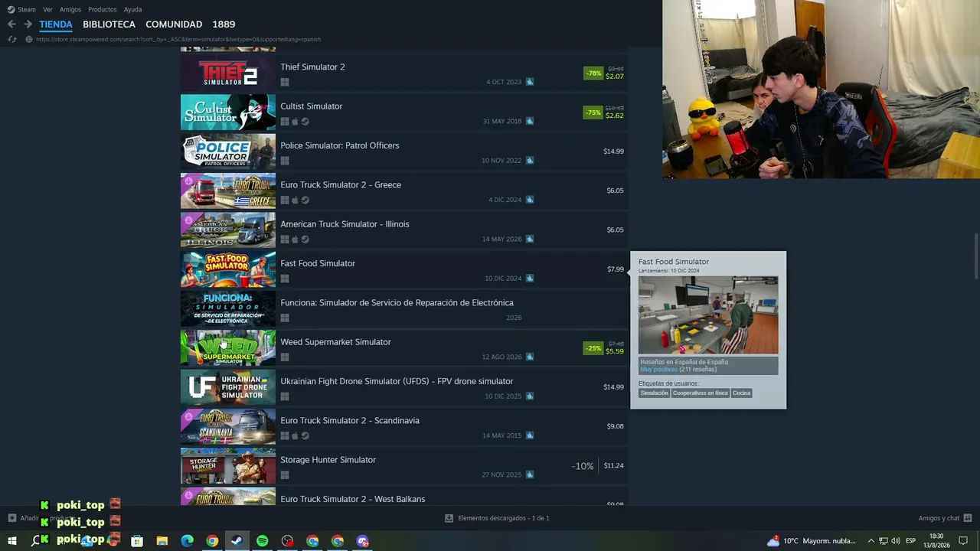Click Windows icon under Weed Supermarket Simulator

click(x=285, y=357)
